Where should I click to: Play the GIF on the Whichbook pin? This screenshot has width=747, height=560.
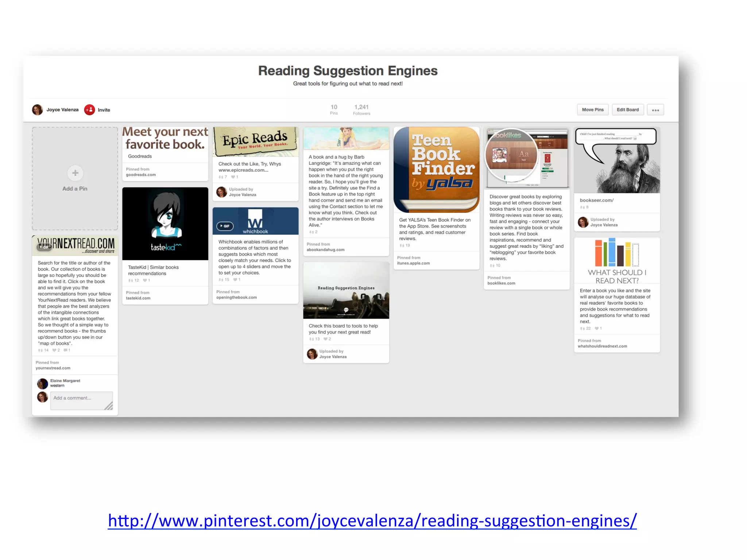pos(225,226)
